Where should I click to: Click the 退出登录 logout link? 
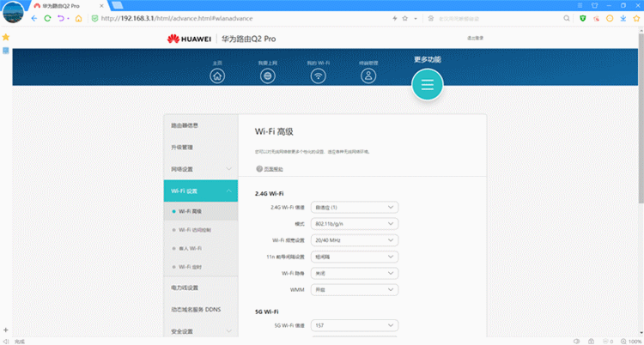click(x=475, y=38)
